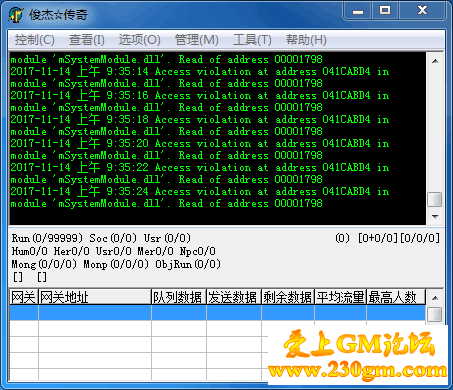Click the Mer0/0 status text
This screenshot has width=453, height=390.
156,251
